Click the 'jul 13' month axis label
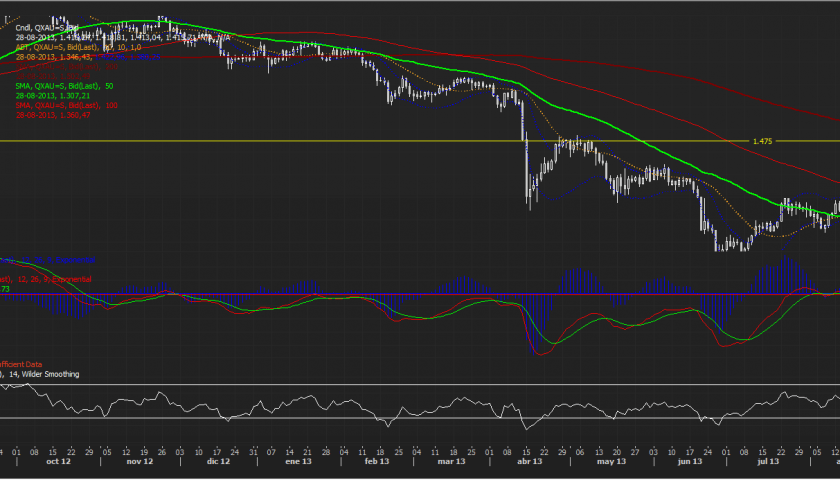 click(x=769, y=462)
